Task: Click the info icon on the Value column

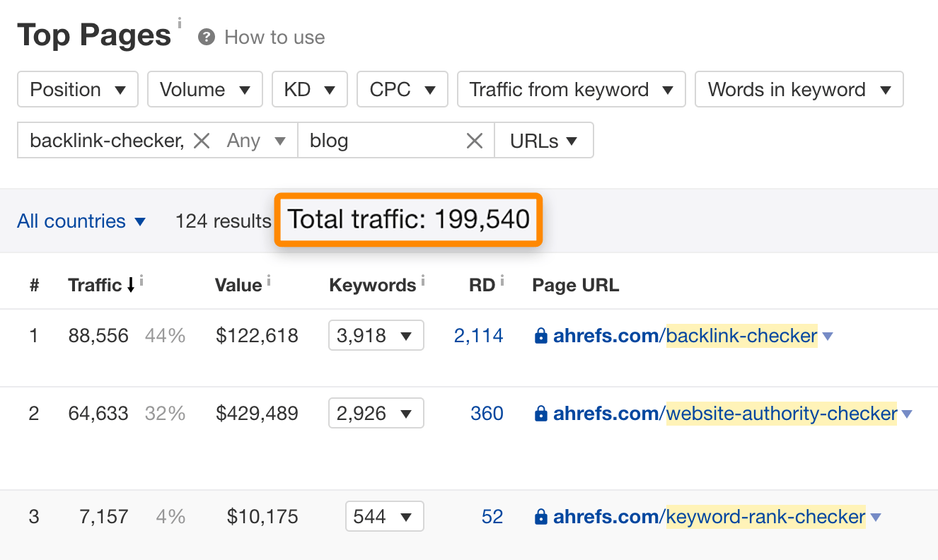Action: [x=267, y=279]
